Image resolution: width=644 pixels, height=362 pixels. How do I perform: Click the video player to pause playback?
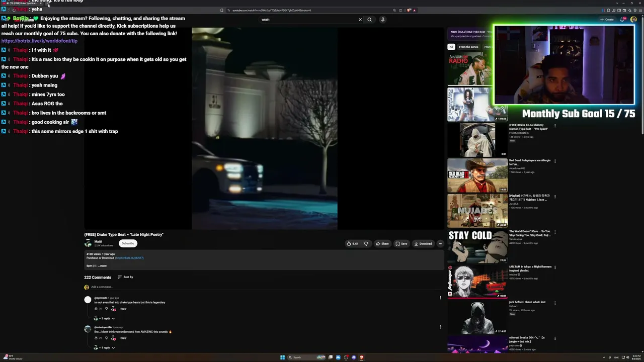(x=264, y=128)
